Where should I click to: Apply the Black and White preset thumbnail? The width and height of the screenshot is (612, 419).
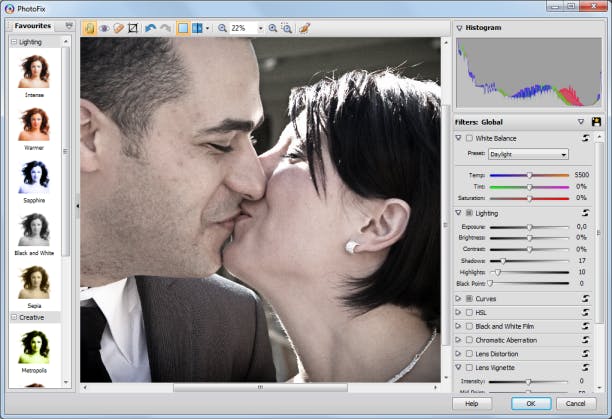pos(34,229)
